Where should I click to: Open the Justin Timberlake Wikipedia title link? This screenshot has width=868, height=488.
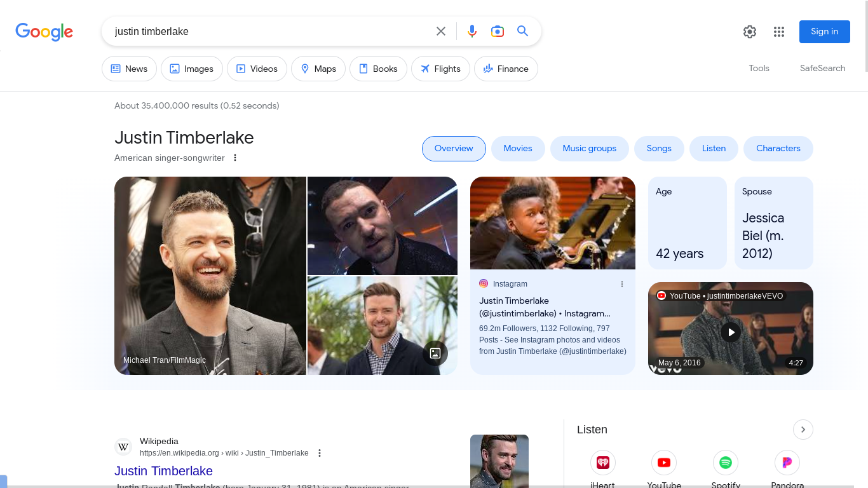tap(163, 471)
